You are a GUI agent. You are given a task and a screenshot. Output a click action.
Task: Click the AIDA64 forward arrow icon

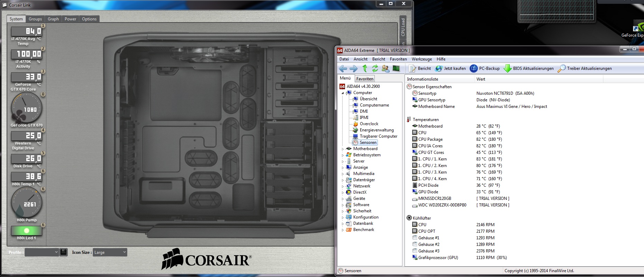(x=354, y=68)
